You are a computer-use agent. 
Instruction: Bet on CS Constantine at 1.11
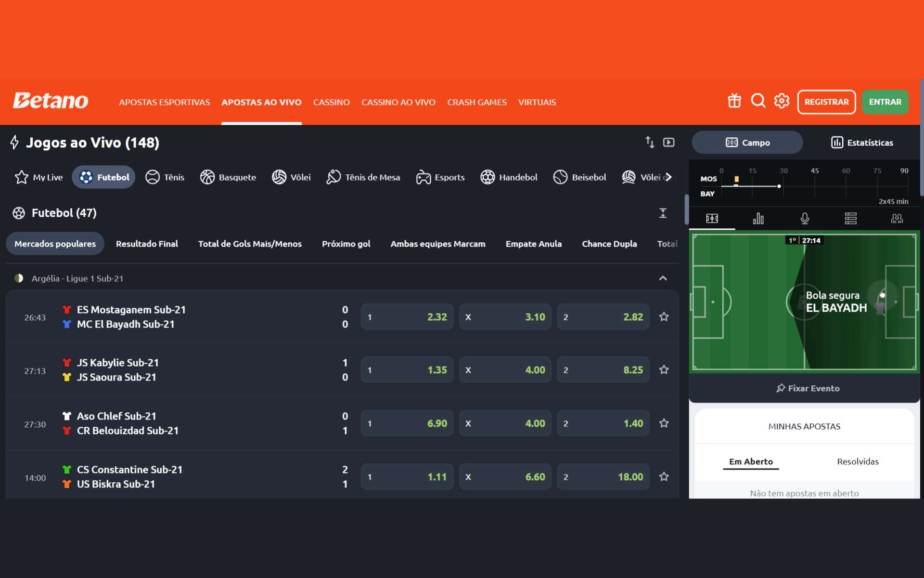point(407,477)
